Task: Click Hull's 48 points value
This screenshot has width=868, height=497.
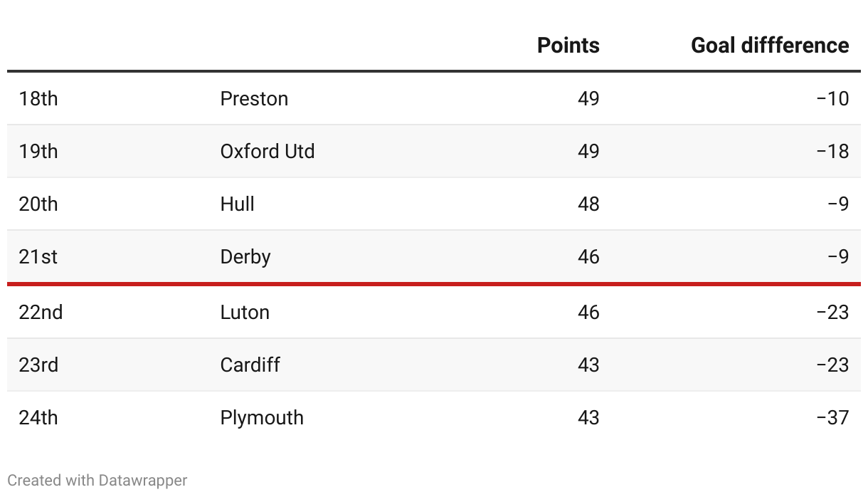Action: click(x=588, y=204)
